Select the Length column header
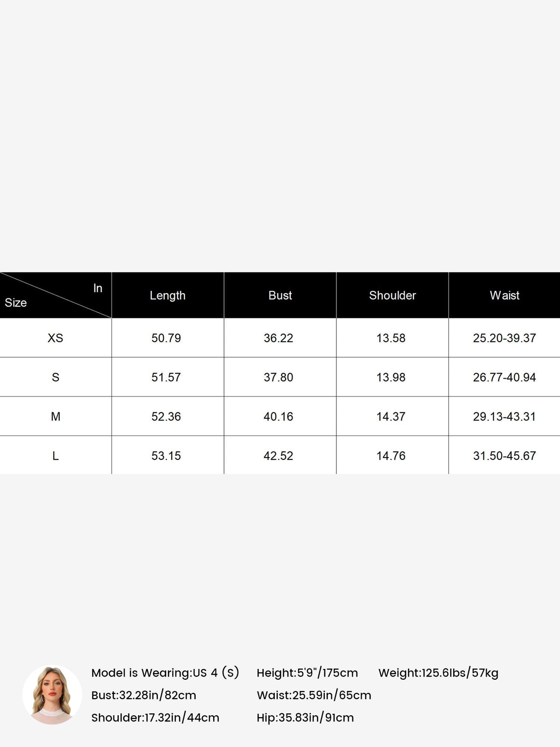 168,296
